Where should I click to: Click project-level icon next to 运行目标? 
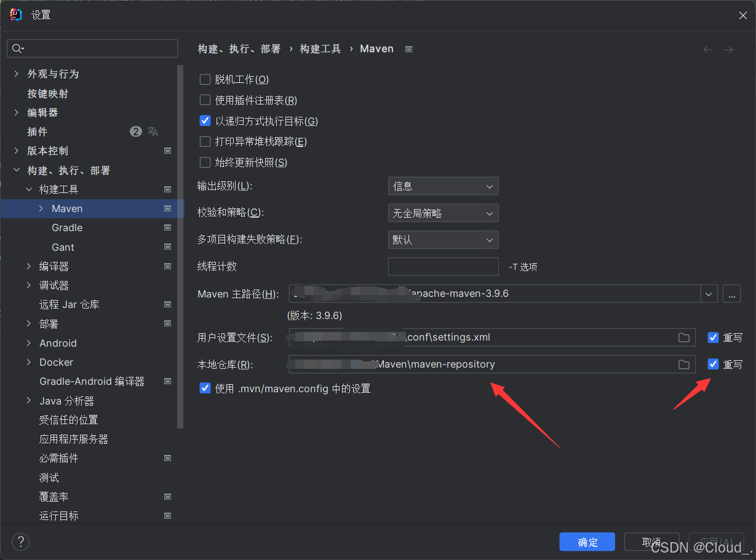pos(167,516)
